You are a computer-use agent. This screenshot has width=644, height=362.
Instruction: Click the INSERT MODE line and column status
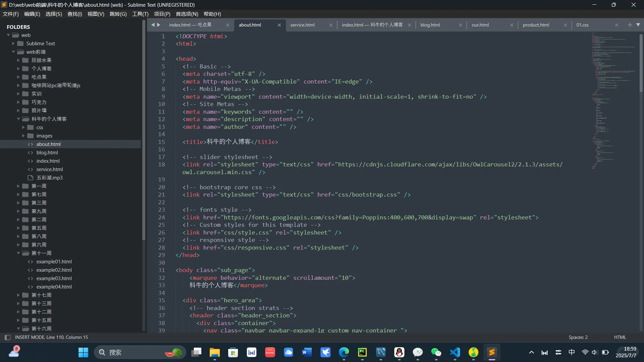[51, 337]
